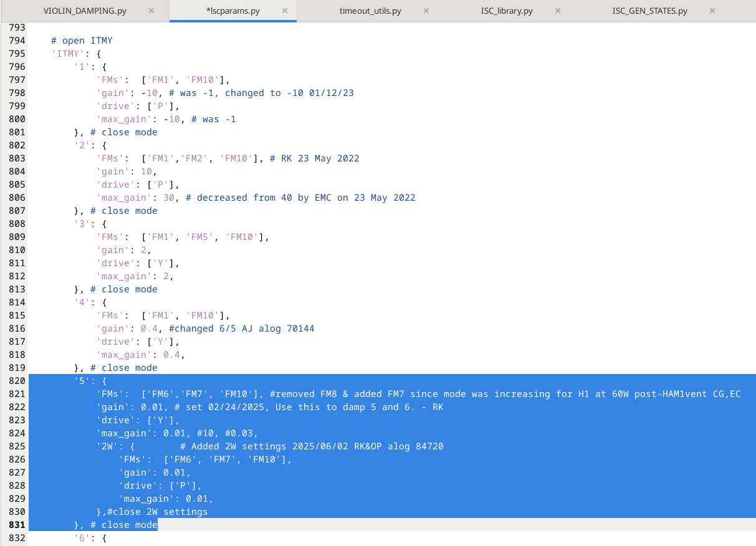
Task: Place cursor on 'gain': -10 line
Action: pos(225,93)
